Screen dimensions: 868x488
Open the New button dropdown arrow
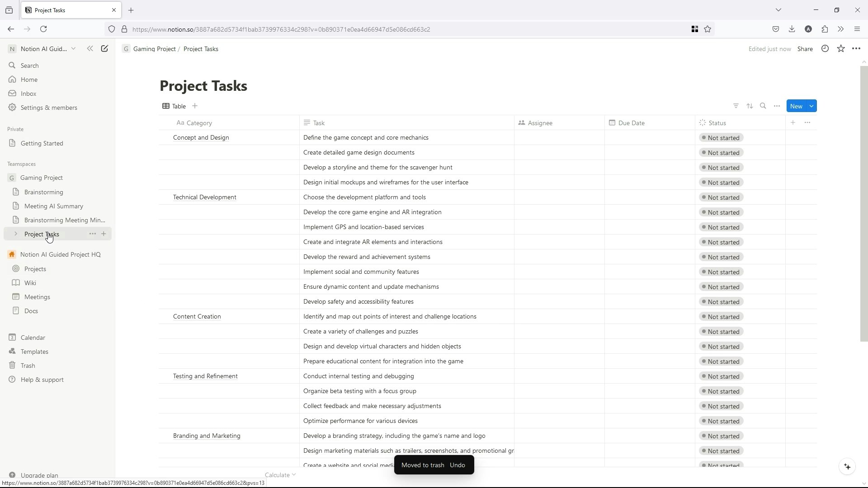pyautogui.click(x=811, y=106)
